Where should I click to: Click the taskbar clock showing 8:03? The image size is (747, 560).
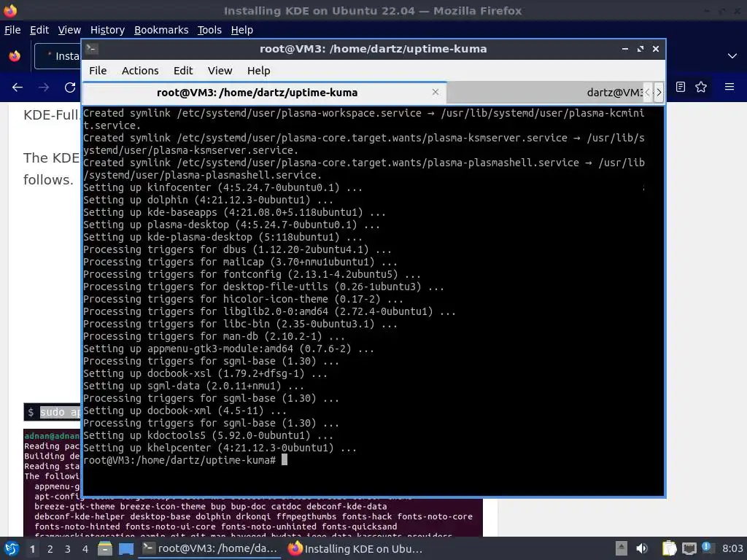coord(732,548)
